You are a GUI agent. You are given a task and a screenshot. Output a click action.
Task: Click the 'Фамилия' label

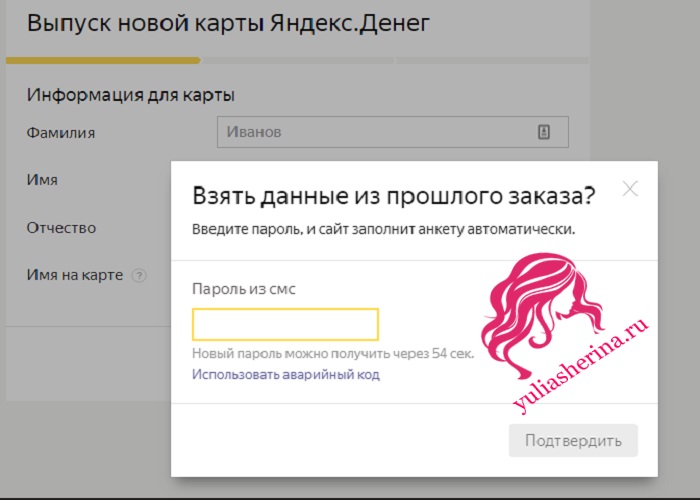click(61, 133)
